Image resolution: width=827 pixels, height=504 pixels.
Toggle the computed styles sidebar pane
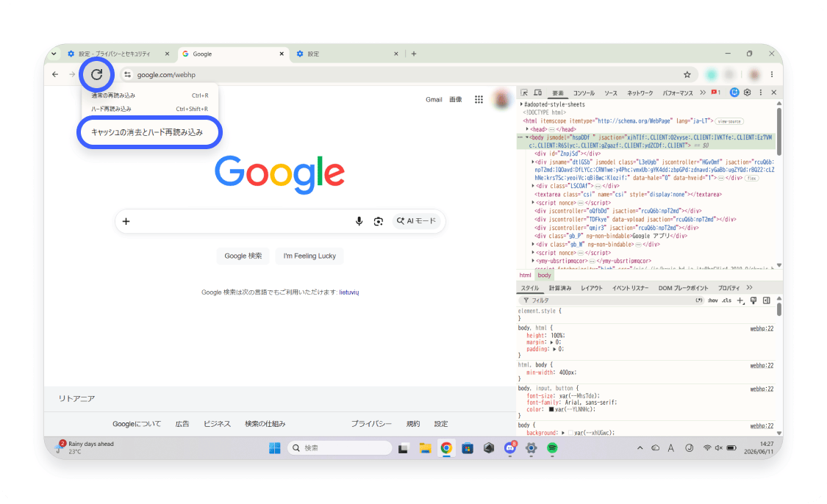coord(766,300)
